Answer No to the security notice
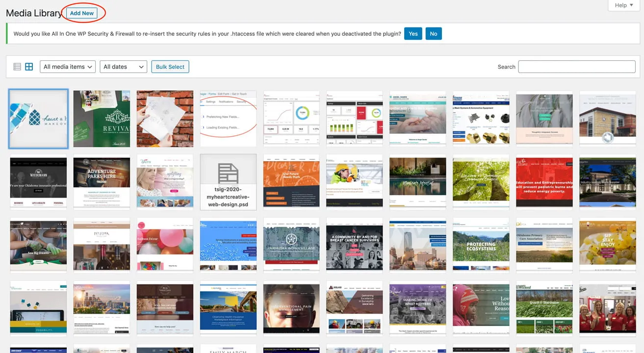Image resolution: width=644 pixels, height=353 pixels. (434, 34)
